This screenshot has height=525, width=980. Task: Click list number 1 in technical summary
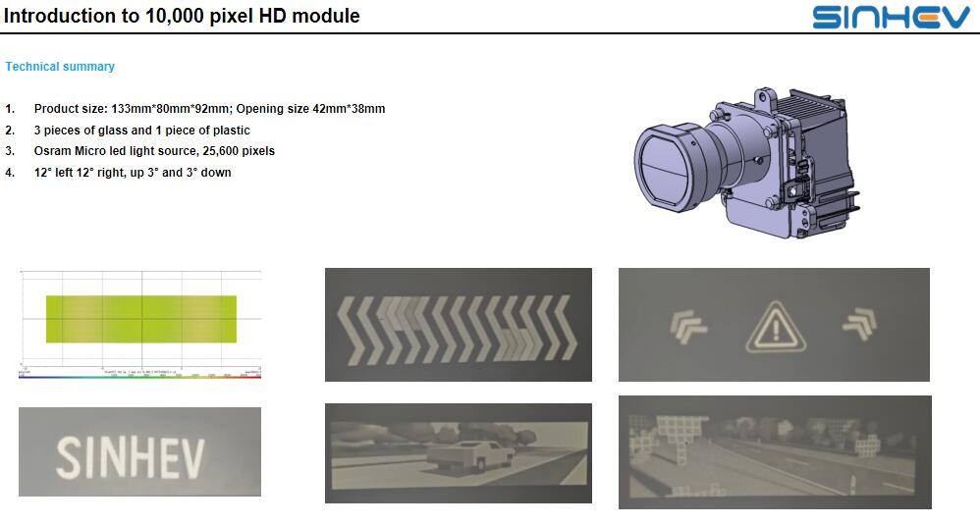10,109
